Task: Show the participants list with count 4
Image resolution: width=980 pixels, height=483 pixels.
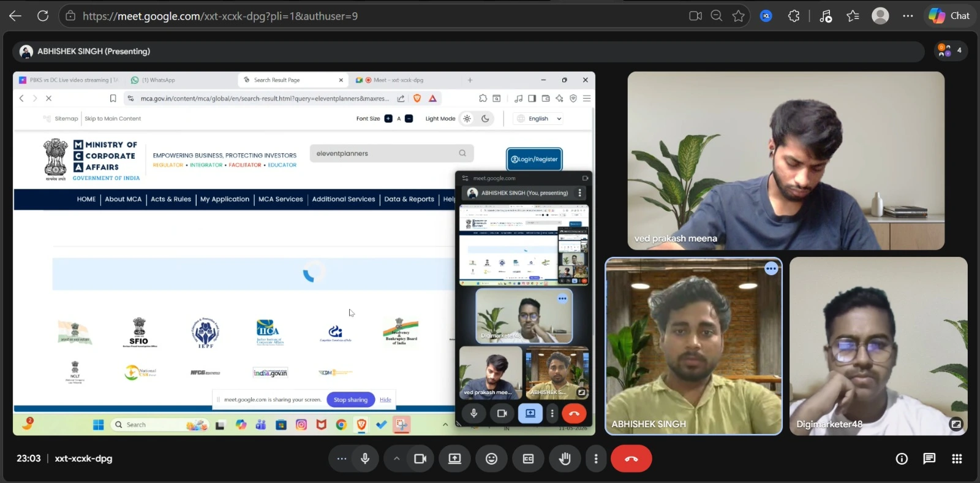Action: 951,51
